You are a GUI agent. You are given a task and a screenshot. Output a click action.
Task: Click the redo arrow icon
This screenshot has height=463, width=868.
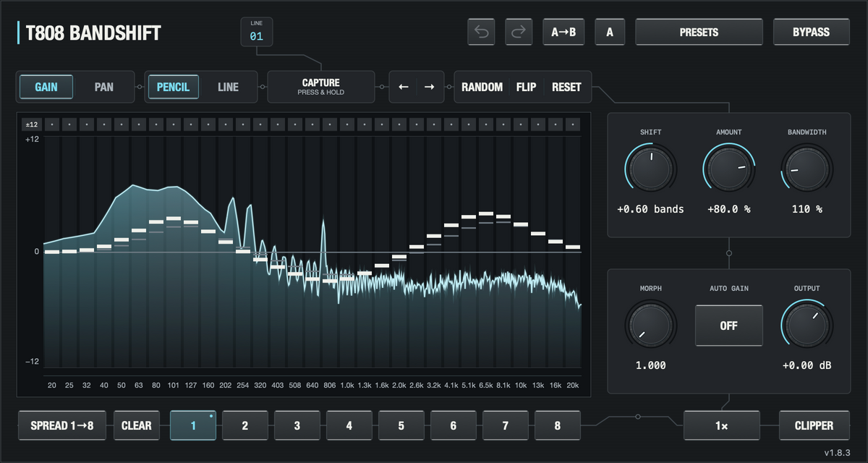[519, 33]
